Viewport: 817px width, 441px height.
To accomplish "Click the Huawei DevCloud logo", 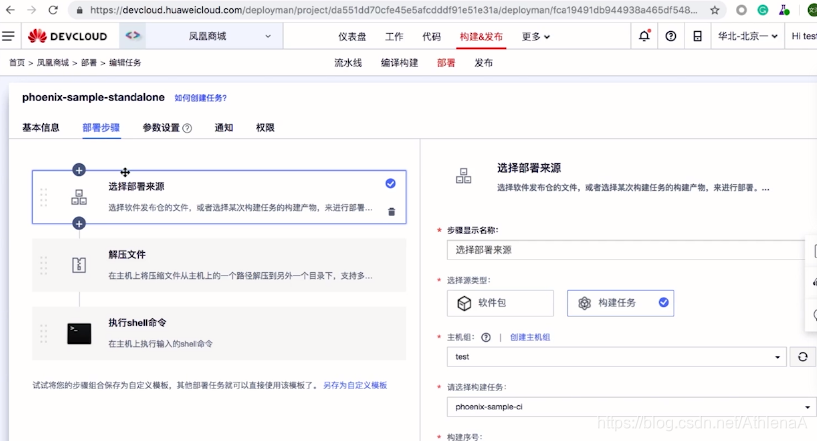I will [68, 36].
